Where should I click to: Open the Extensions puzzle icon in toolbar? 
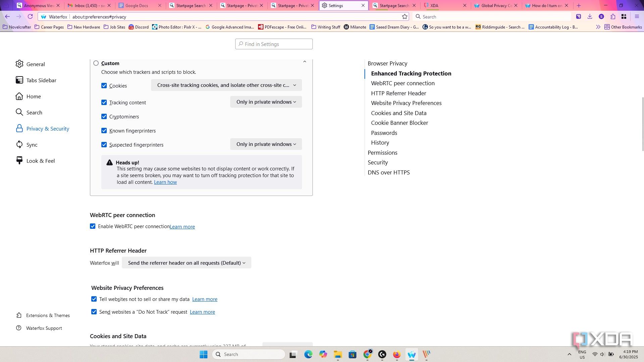click(x=613, y=16)
